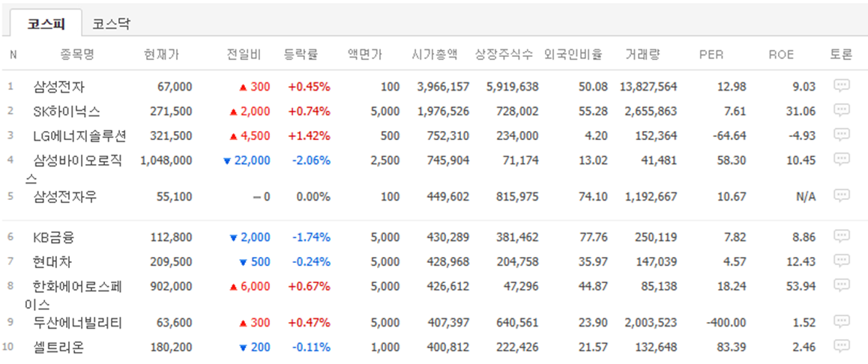Select the 0.00% change rate value
The height and width of the screenshot is (364, 868).
click(x=313, y=196)
